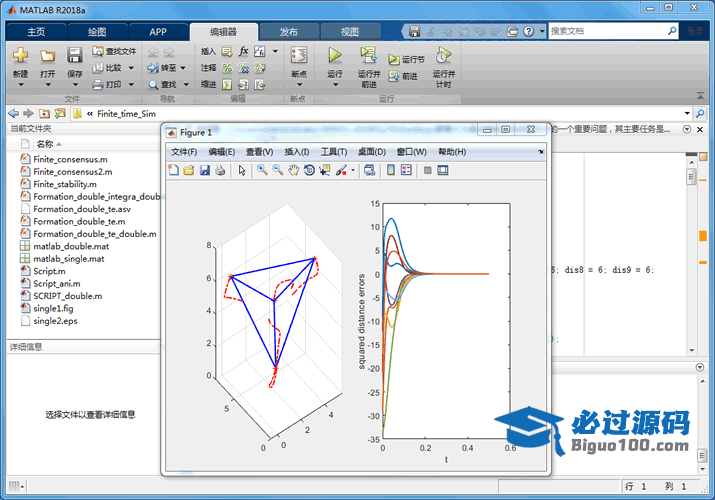The width and height of the screenshot is (715, 500).
Task: Switch to the 绘图 (Plots) tab
Action: pos(97,32)
